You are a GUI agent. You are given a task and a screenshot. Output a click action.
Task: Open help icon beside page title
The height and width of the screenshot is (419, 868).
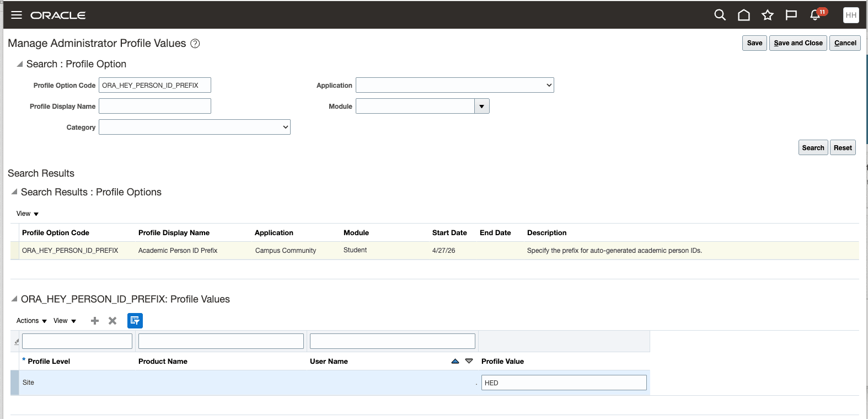195,44
